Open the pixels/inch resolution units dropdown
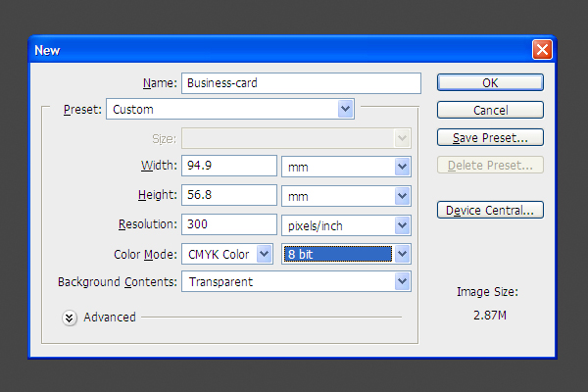Viewport: 588px width, 392px height. pos(346,225)
